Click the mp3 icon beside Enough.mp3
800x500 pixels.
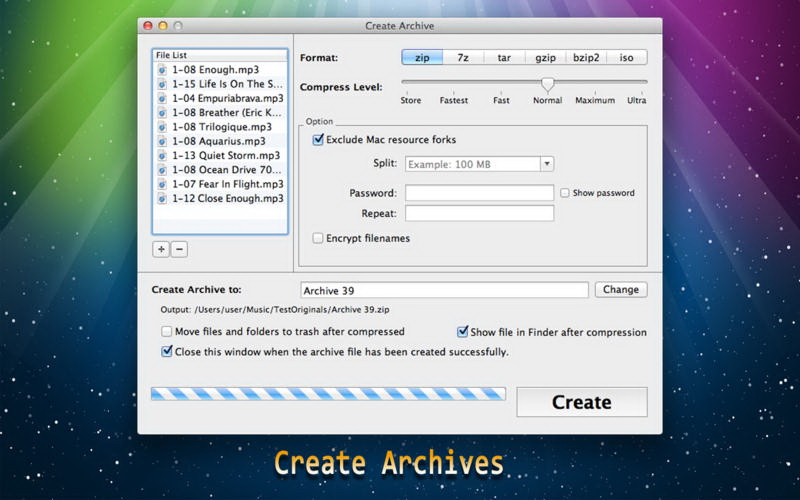163,70
